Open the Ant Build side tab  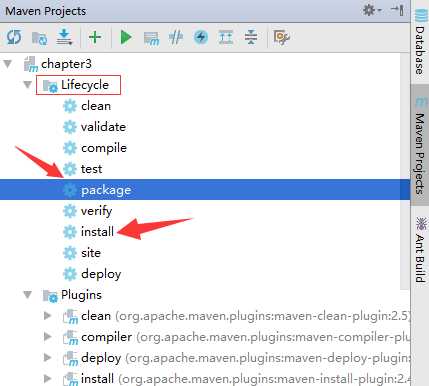[x=420, y=250]
